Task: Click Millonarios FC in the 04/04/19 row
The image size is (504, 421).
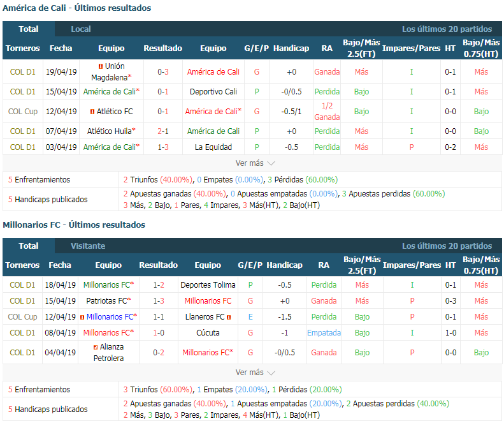Action: pos(206,353)
